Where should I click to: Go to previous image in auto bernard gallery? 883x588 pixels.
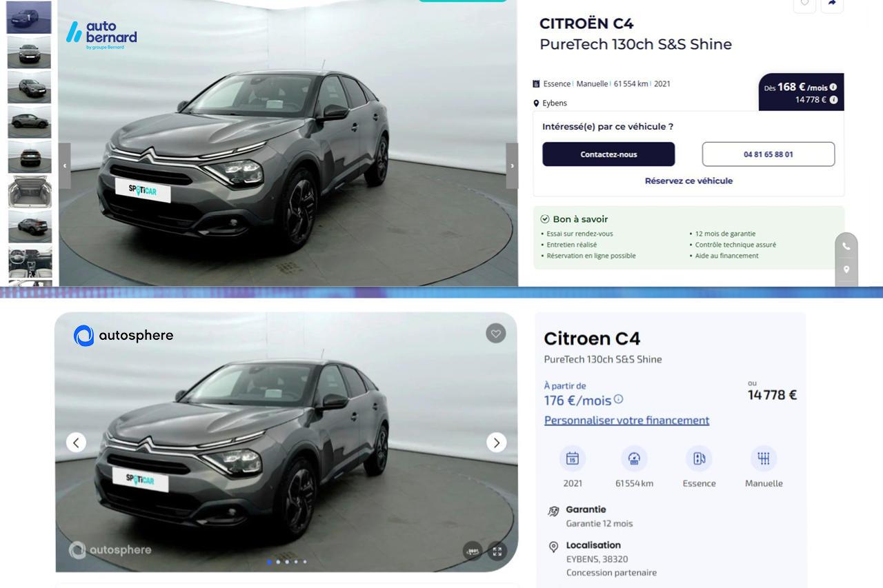(65, 166)
